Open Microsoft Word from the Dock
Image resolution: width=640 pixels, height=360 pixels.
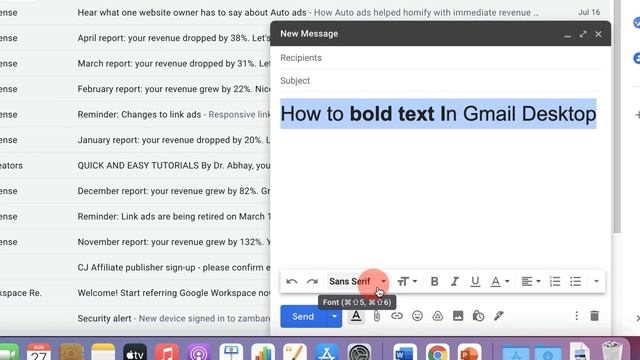[x=405, y=352]
